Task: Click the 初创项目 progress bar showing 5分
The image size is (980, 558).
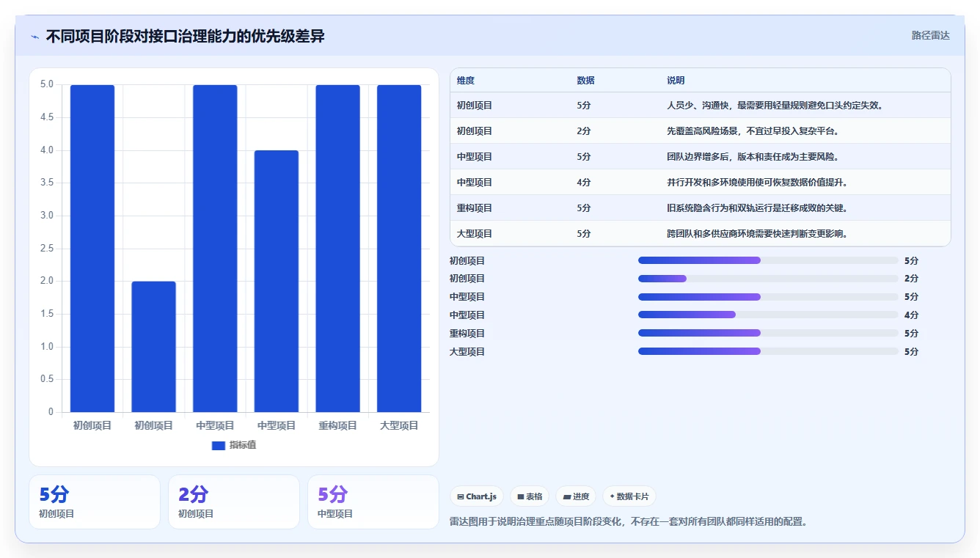Action: pyautogui.click(x=768, y=260)
